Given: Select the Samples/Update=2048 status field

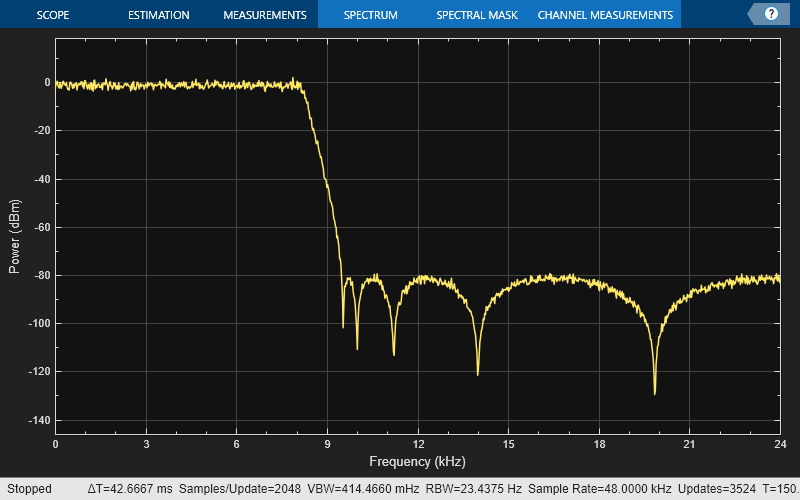Looking at the screenshot, I should coord(235,489).
